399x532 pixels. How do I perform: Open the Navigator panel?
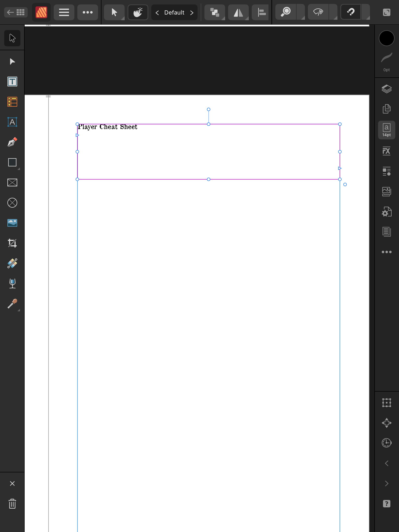[x=387, y=423]
